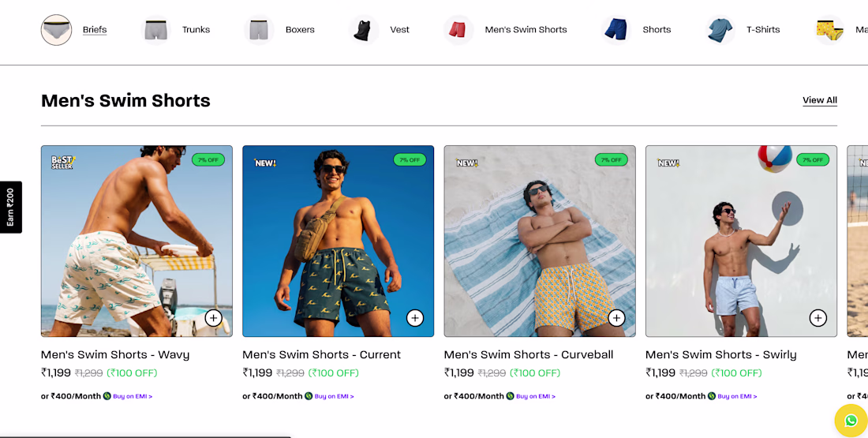The image size is (868, 438).
Task: Add Current swim shorts via plus icon
Action: click(x=414, y=318)
